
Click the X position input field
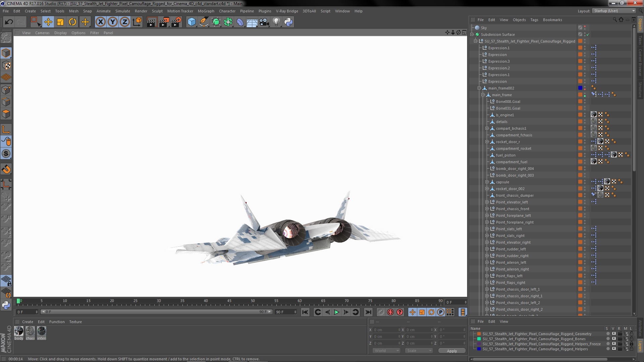coord(386,330)
